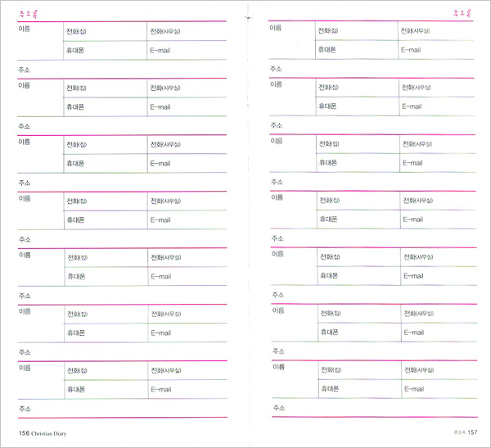Select last 주소 line on right page

point(375,408)
